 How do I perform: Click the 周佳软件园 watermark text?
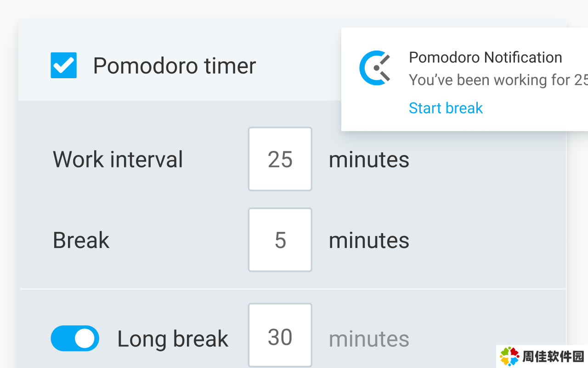553,357
